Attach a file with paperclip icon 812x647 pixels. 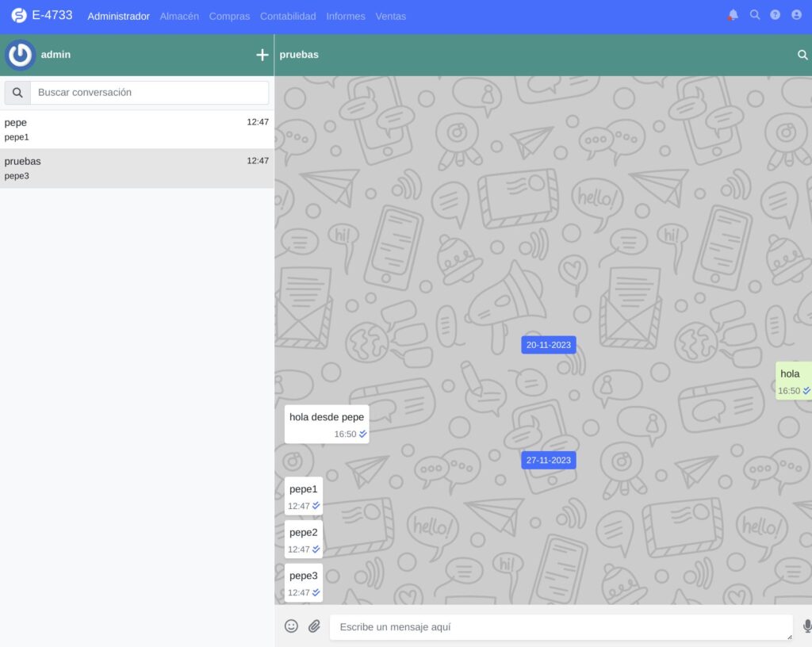pyautogui.click(x=314, y=626)
